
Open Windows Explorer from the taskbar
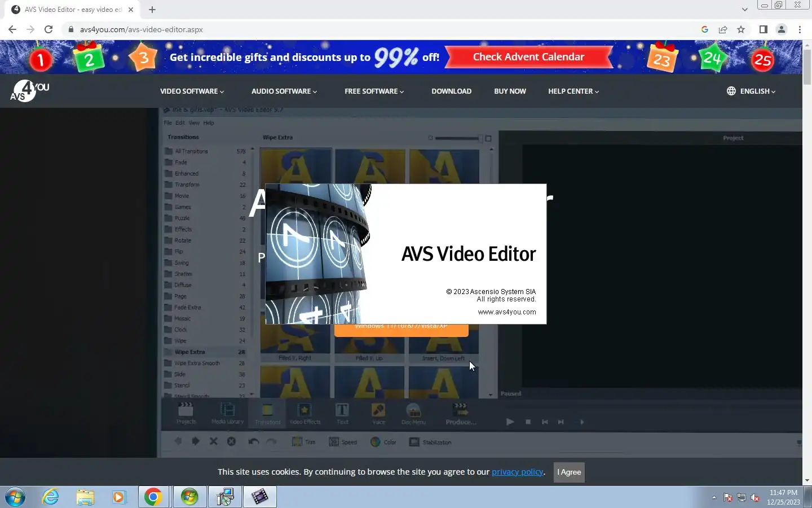tap(85, 497)
